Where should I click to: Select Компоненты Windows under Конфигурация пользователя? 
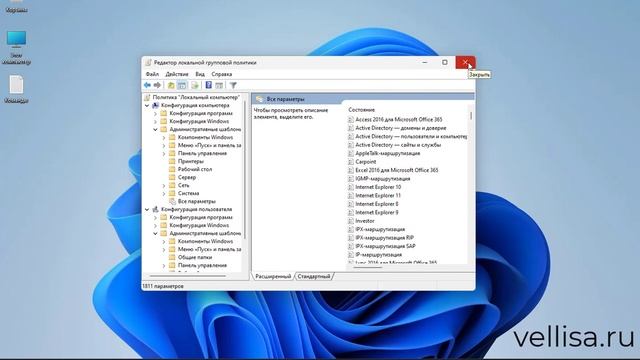coord(205,241)
